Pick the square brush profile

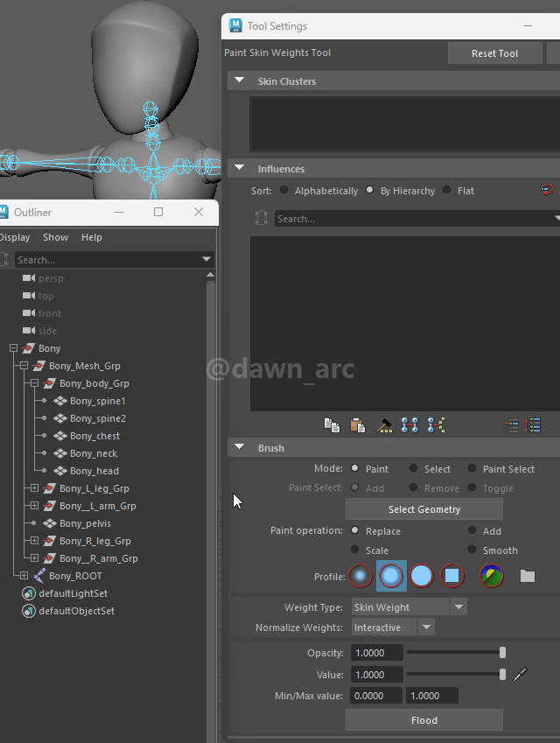(x=451, y=576)
